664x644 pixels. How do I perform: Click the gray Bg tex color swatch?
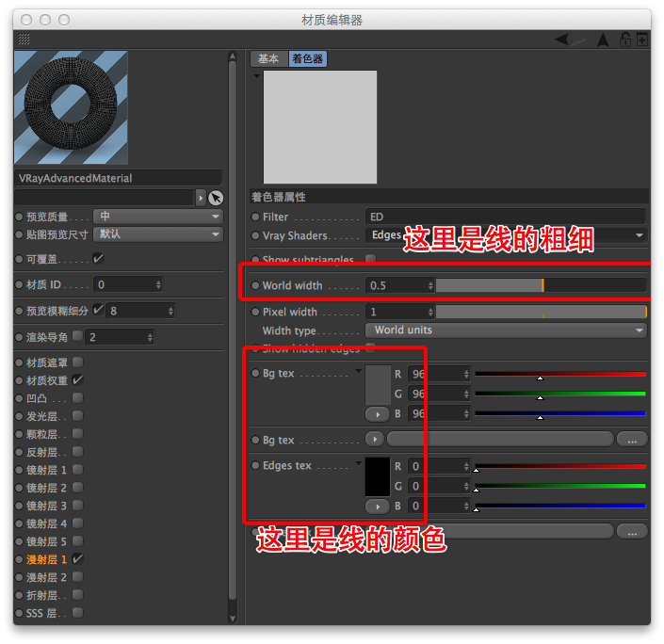coord(378,385)
